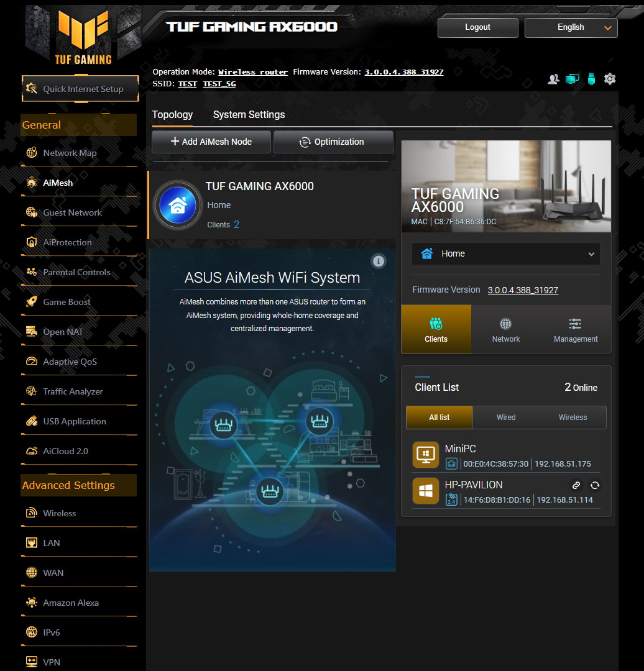The width and height of the screenshot is (644, 671).
Task: Open the English language dropdown
Action: tap(571, 27)
